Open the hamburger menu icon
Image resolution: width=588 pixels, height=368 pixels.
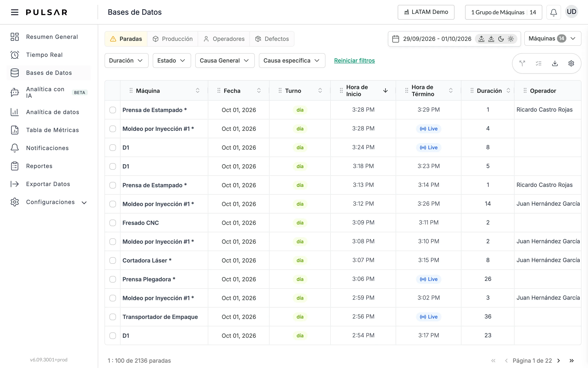tap(14, 12)
